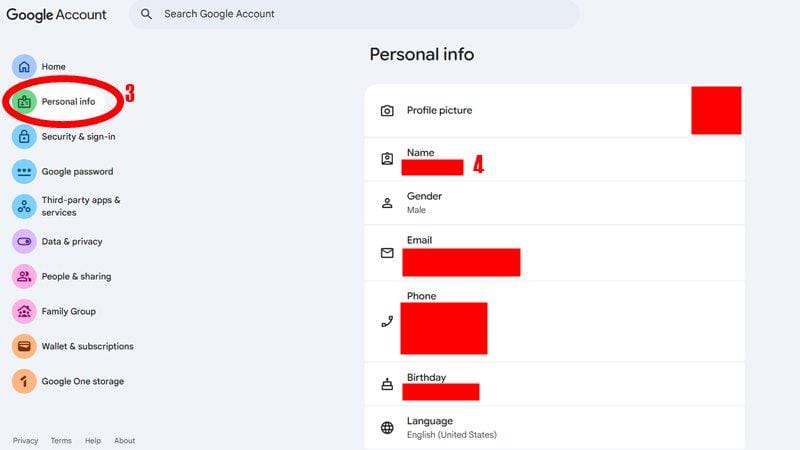Click the camera icon beside Profile picture
This screenshot has height=450, width=800.
pos(387,111)
